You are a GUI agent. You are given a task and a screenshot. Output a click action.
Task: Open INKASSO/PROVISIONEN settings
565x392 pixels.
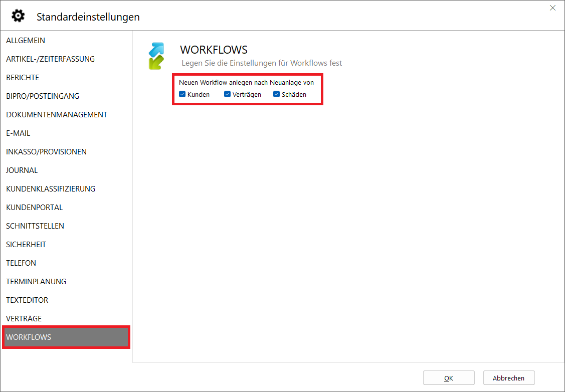point(46,152)
